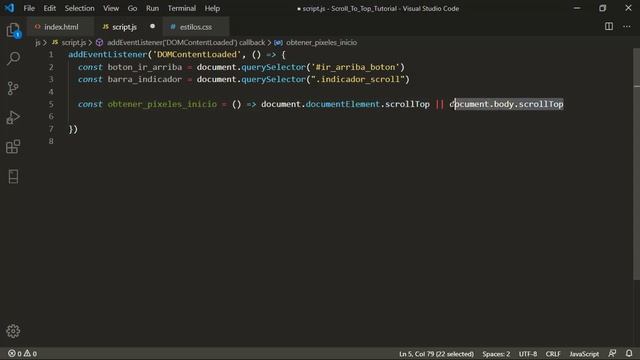Screen dimensions: 640x360
Task: Click the warnings count in status bar
Action: 30,353
